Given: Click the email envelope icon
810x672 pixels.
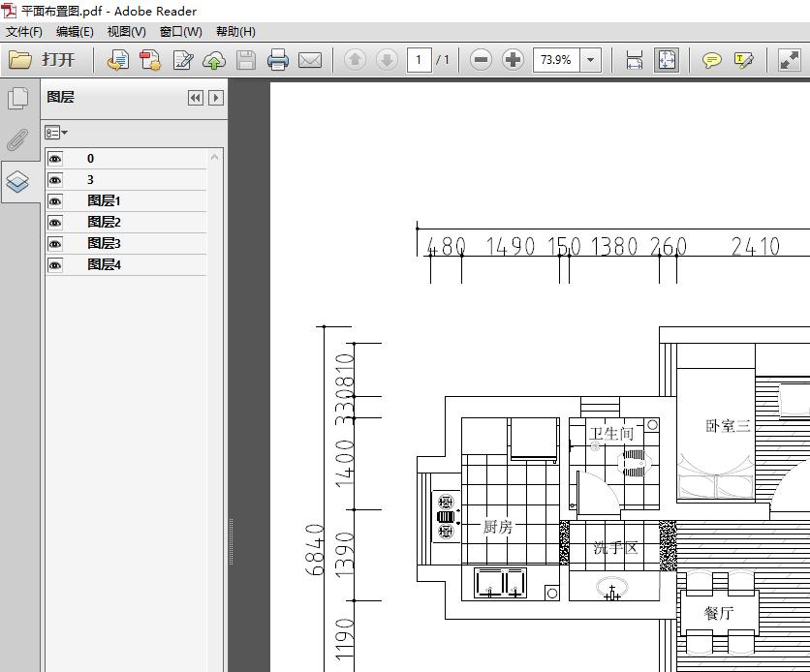Looking at the screenshot, I should pos(310,60).
